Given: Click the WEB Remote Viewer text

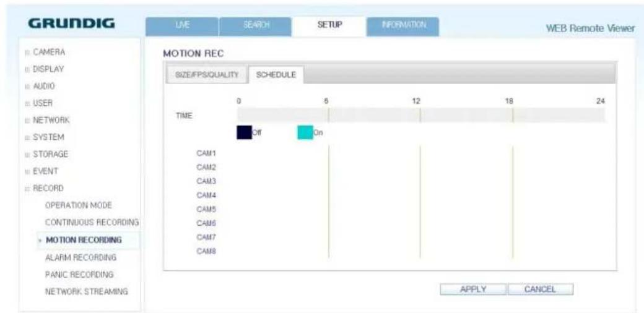Looking at the screenshot, I should (591, 28).
